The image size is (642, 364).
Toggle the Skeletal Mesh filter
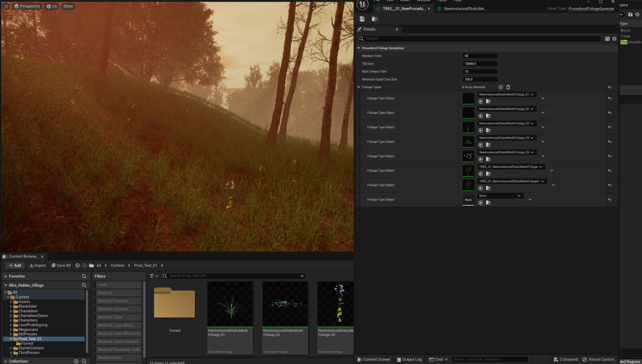coord(118,358)
